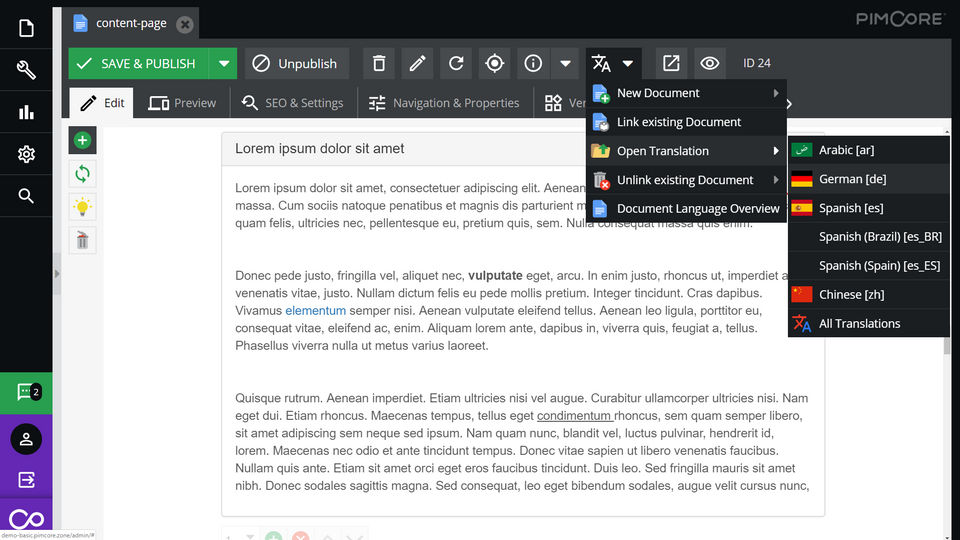Open document in new window icon
This screenshot has height=540, width=960.
tap(671, 63)
